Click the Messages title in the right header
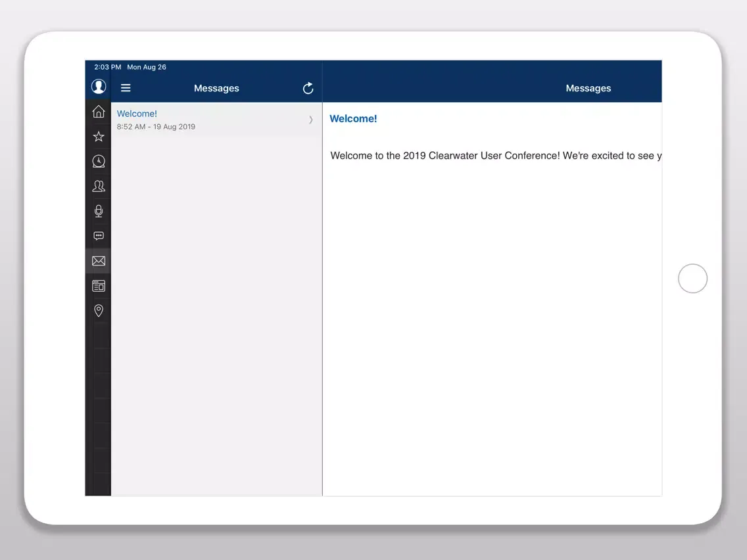Image resolution: width=747 pixels, height=560 pixels. coord(589,88)
